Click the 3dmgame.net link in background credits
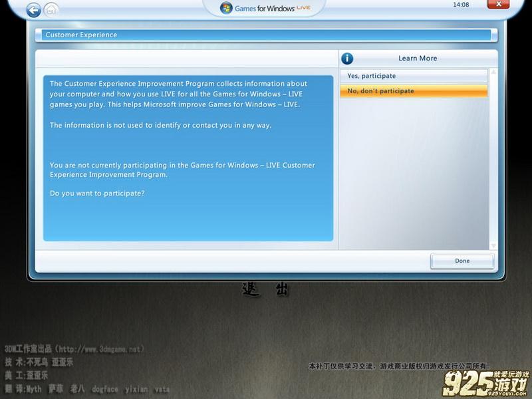The image size is (532, 399). click(x=100, y=349)
